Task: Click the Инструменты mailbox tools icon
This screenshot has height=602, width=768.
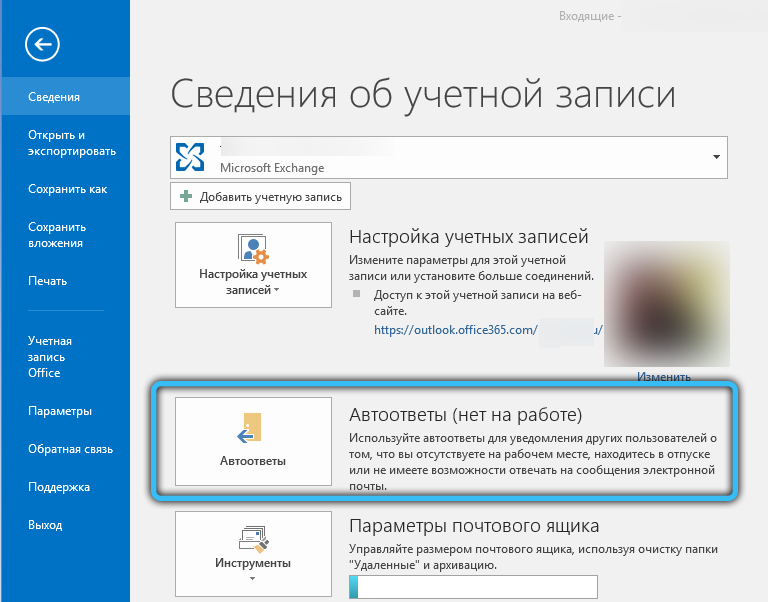Action: (x=252, y=538)
